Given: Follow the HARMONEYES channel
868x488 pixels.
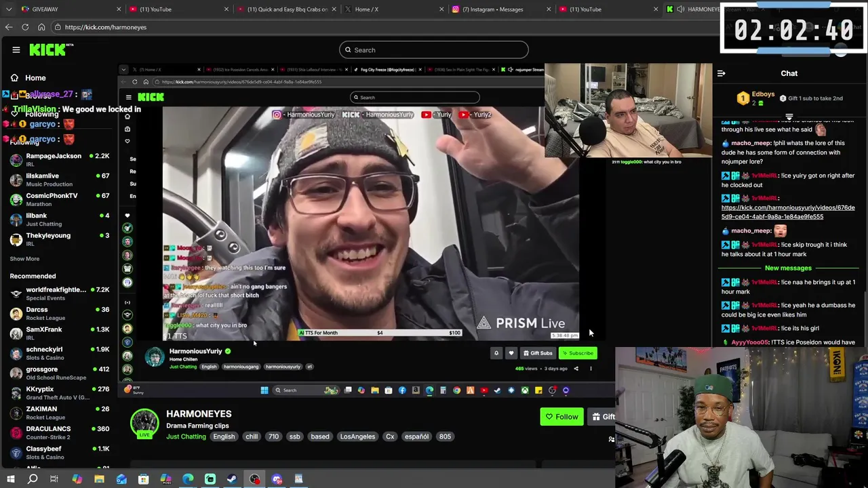Looking at the screenshot, I should point(561,417).
